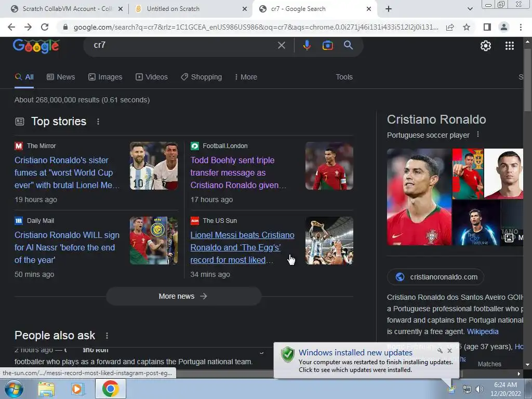Open a new browser tab

coord(389,9)
